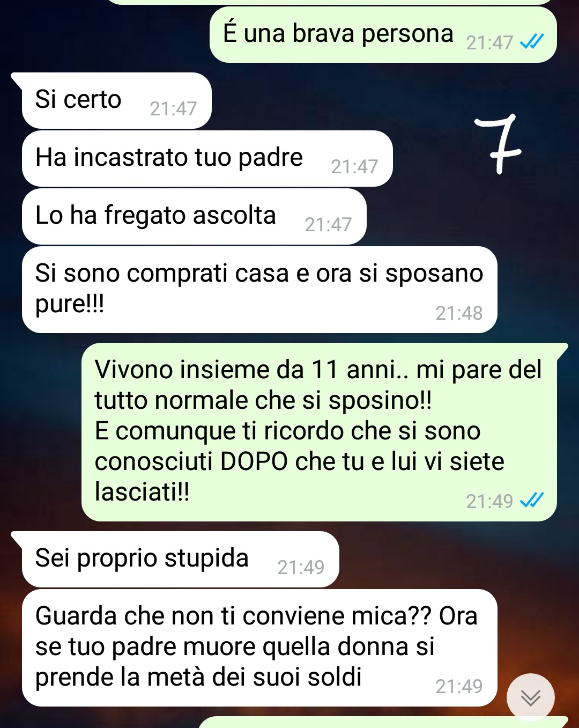Tap the partial green bubble at bottom edge
This screenshot has width=579, height=728.
tap(383, 722)
